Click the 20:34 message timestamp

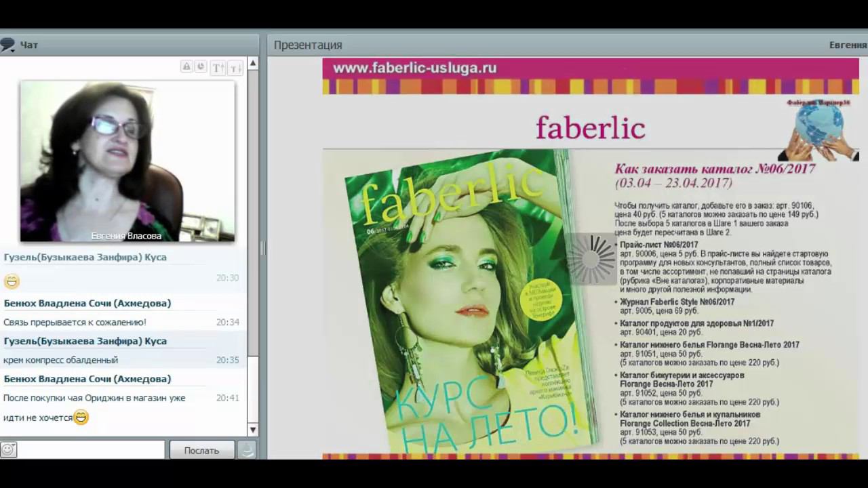(x=228, y=322)
